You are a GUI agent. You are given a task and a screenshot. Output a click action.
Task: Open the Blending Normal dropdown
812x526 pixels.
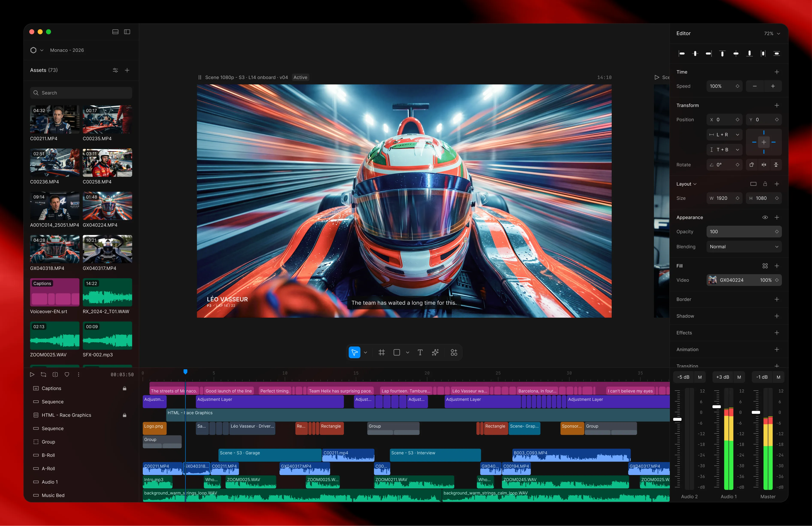pos(744,247)
